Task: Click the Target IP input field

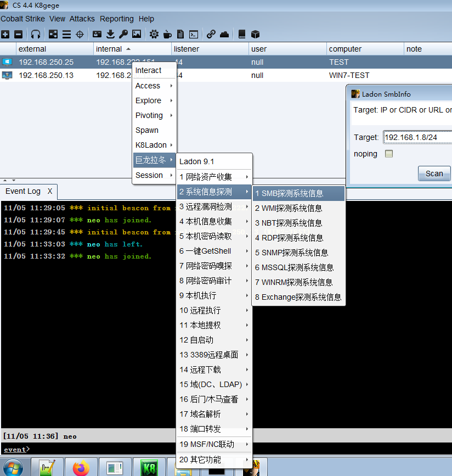Action: [x=417, y=137]
